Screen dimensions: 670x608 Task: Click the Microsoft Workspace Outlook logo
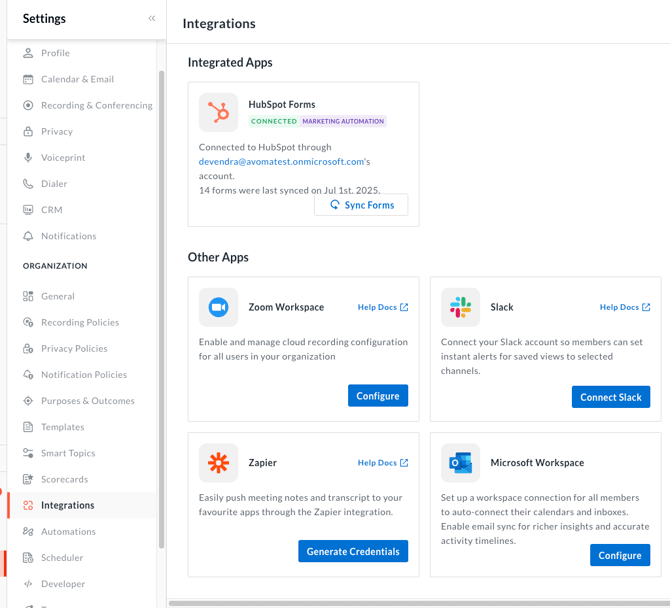pos(460,463)
